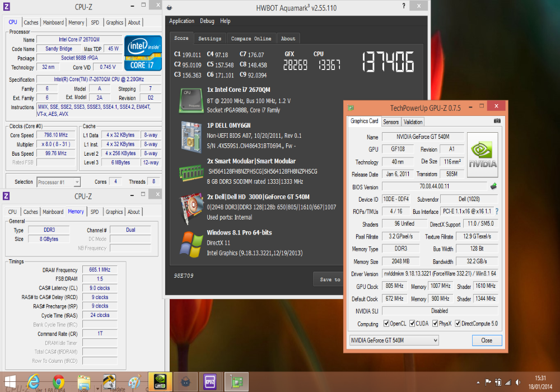Screen dimensions: 560x392
Task: Click the Windows logo beside Windows 8.1 Pro
Action: click(191, 245)
